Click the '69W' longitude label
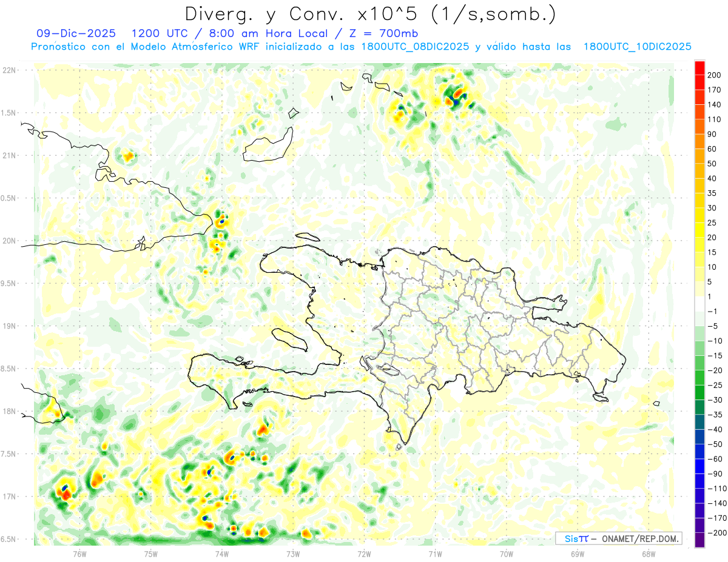 (577, 553)
